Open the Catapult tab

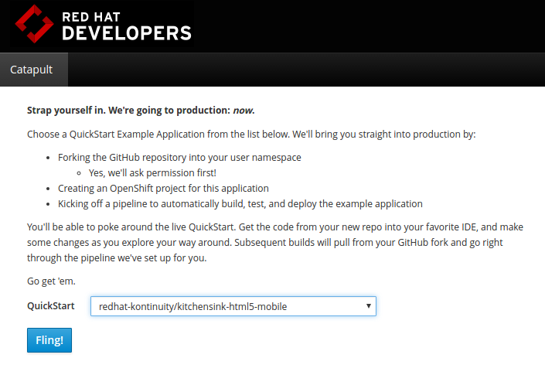coord(34,70)
